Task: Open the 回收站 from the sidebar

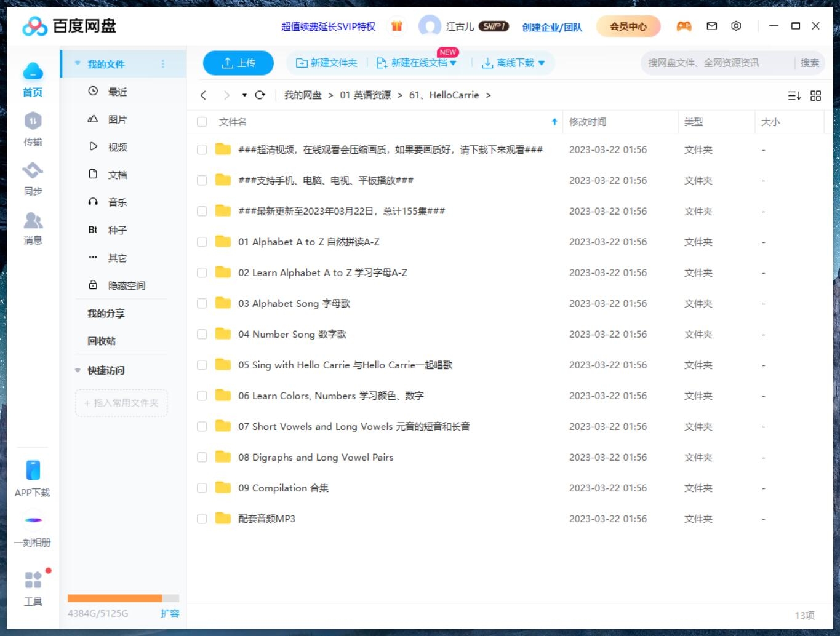Action: point(101,341)
